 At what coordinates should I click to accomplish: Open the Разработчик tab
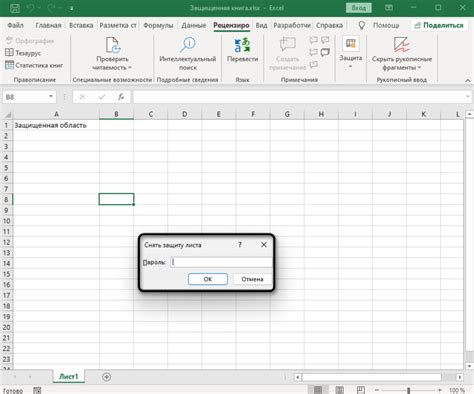[292, 25]
